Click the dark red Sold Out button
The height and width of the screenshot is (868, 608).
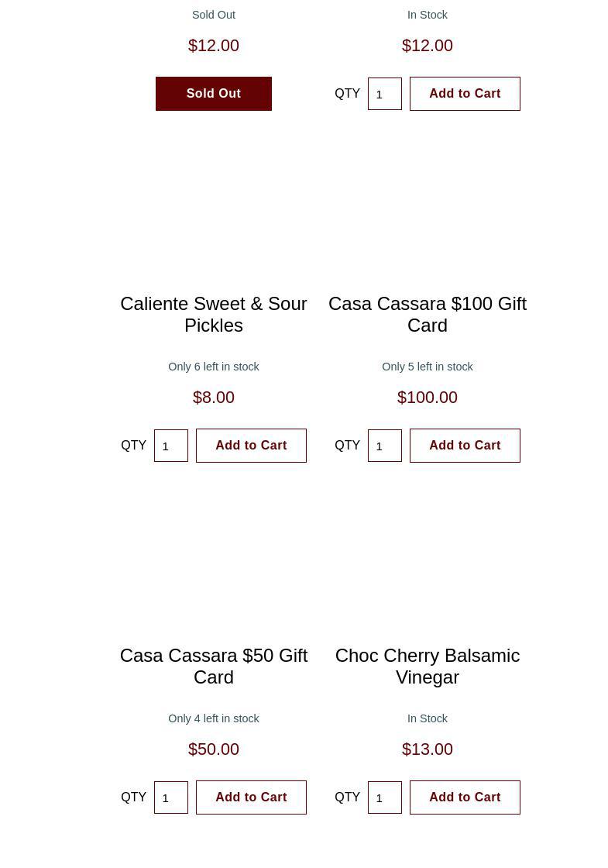click(x=213, y=94)
